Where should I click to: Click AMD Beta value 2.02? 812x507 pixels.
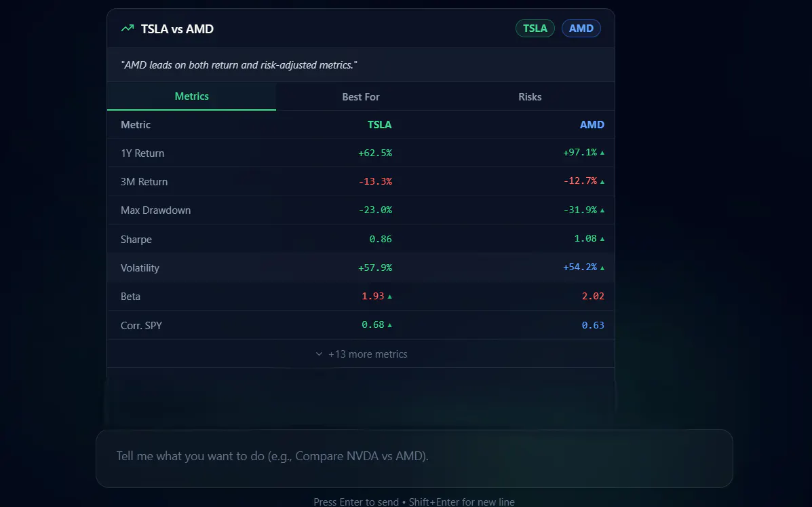(593, 296)
